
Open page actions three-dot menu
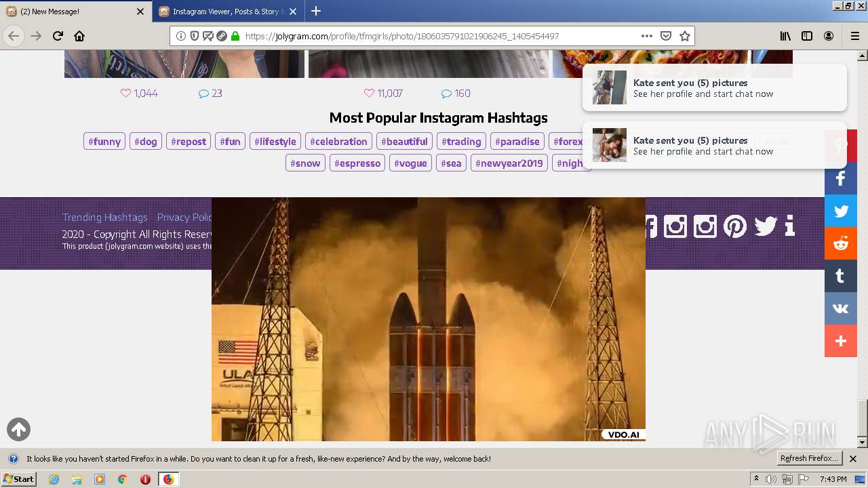coord(646,36)
